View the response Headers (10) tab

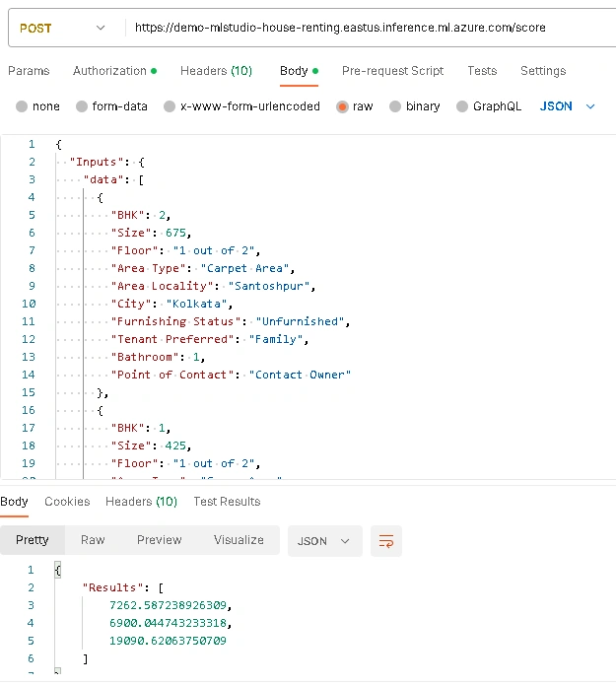[x=141, y=502]
